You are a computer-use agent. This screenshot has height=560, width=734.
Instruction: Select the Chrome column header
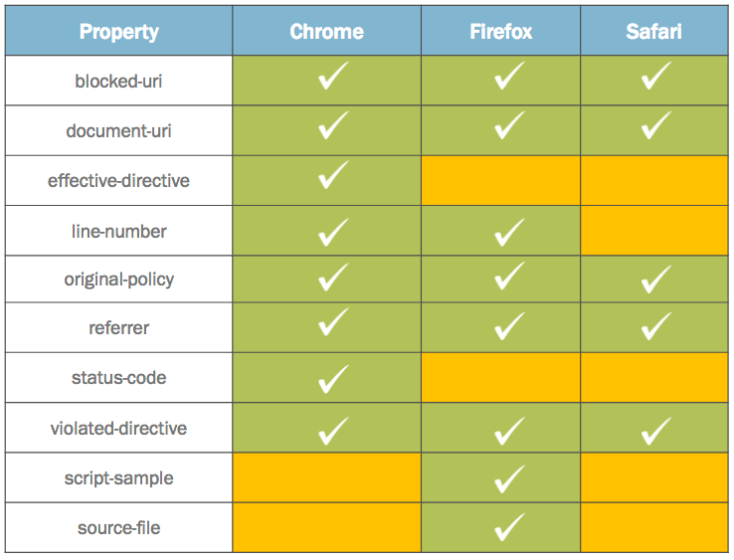click(x=326, y=32)
